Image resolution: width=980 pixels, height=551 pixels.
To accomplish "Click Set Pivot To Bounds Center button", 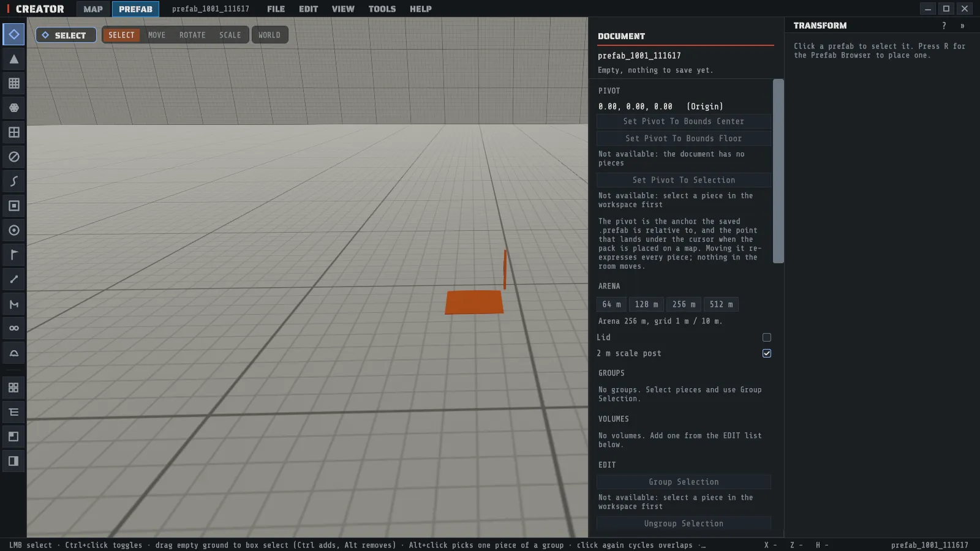I will [x=684, y=121].
